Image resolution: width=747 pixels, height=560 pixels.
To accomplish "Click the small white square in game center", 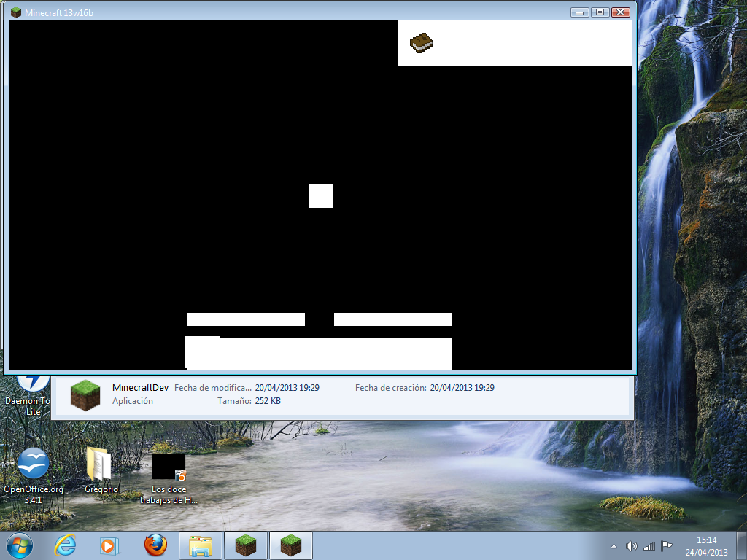I will point(321,195).
